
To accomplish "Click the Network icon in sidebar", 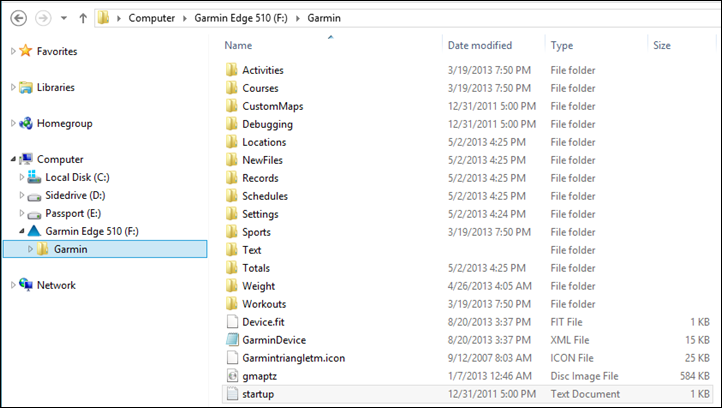I will click(26, 285).
